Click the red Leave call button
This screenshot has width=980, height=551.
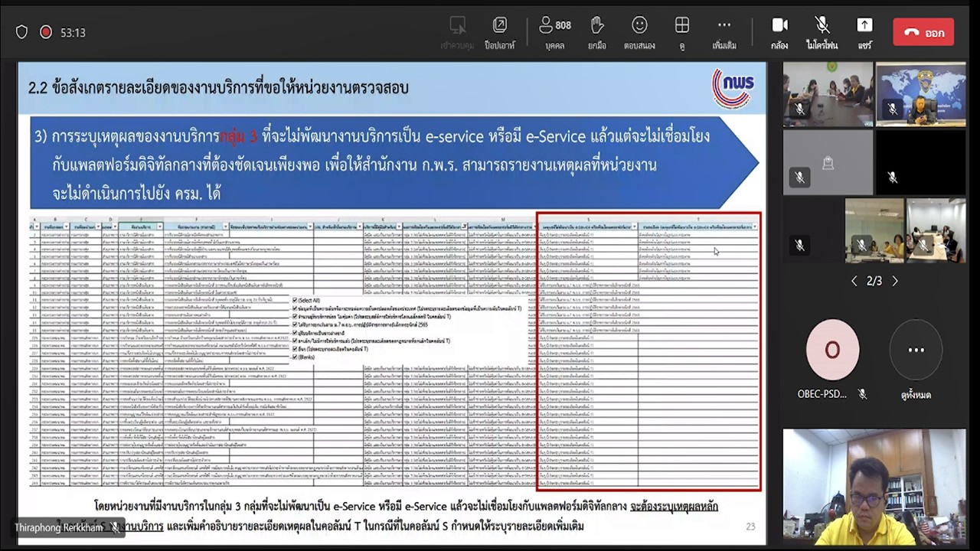(x=923, y=32)
